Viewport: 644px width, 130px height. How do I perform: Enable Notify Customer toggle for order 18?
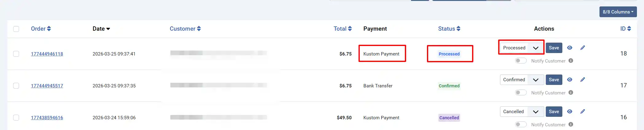[x=521, y=61]
